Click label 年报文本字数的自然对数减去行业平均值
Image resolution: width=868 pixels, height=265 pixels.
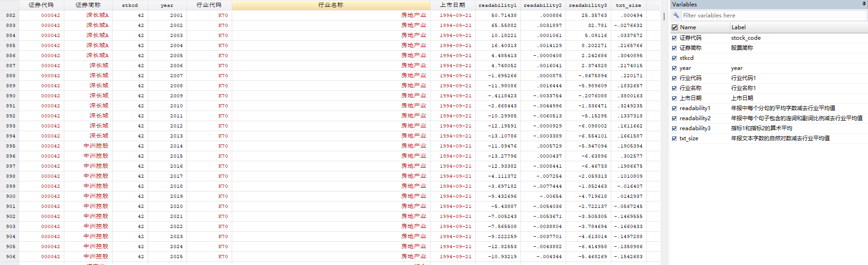(x=780, y=138)
